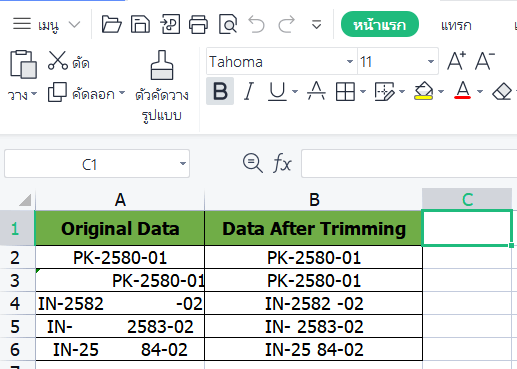The image size is (517, 369).
Task: Open the fill color dropdown arrow
Action: (441, 91)
